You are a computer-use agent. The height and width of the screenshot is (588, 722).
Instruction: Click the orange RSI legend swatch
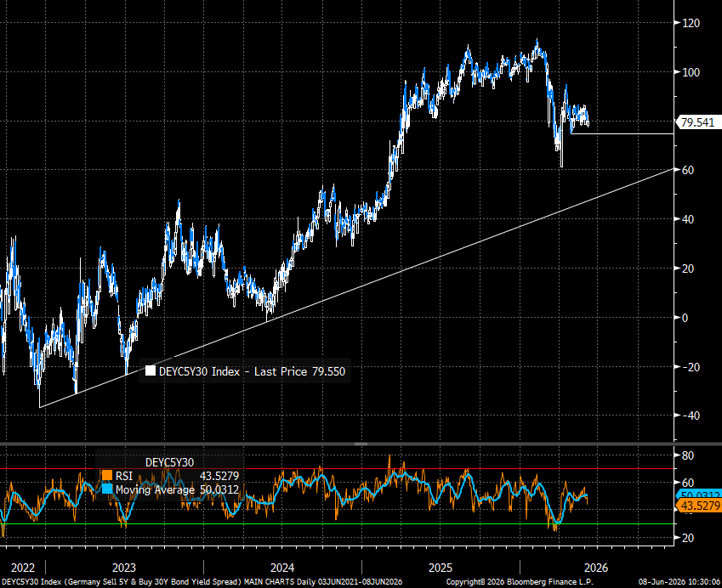[x=107, y=476]
